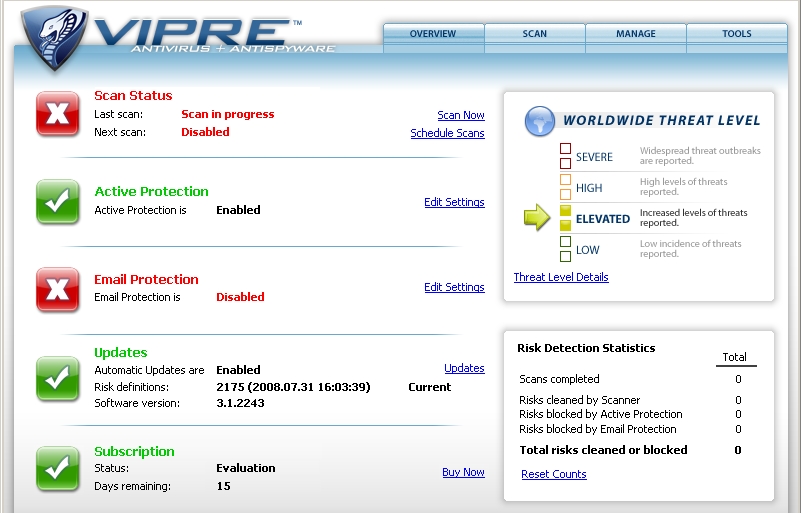The width and height of the screenshot is (801, 513).
Task: Click 'Total risks cleaned or blocked' row
Action: point(630,450)
